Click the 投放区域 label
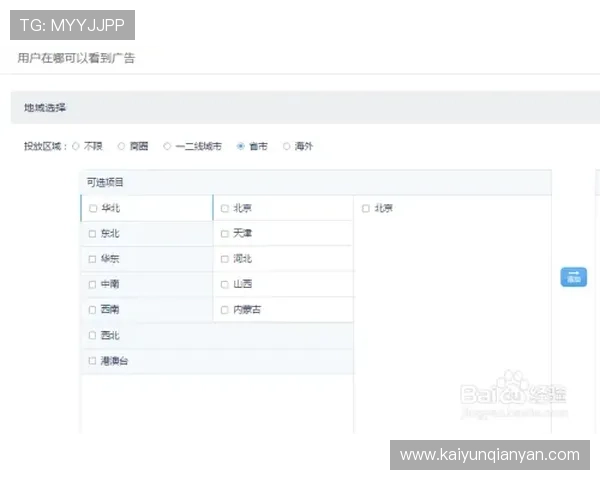The height and width of the screenshot is (480, 600). pyautogui.click(x=46, y=146)
